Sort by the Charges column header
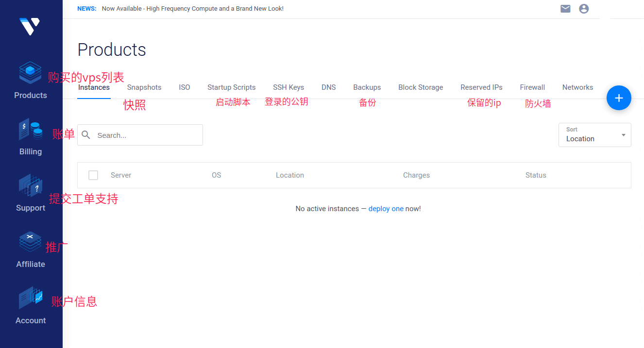The height and width of the screenshot is (348, 644). (x=416, y=175)
